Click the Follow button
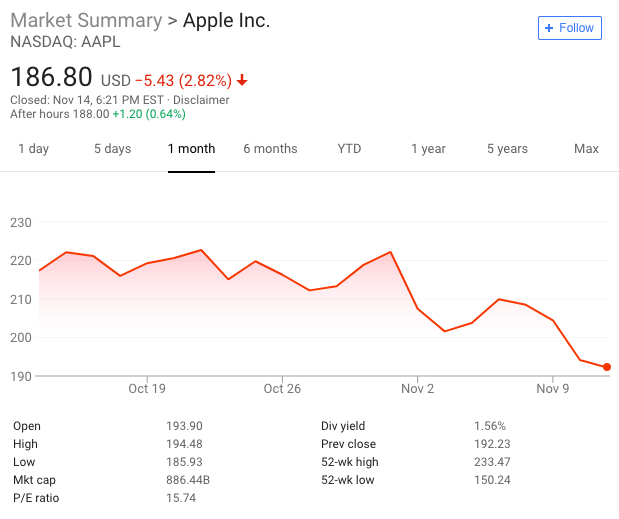The width and height of the screenshot is (619, 519). point(569,28)
